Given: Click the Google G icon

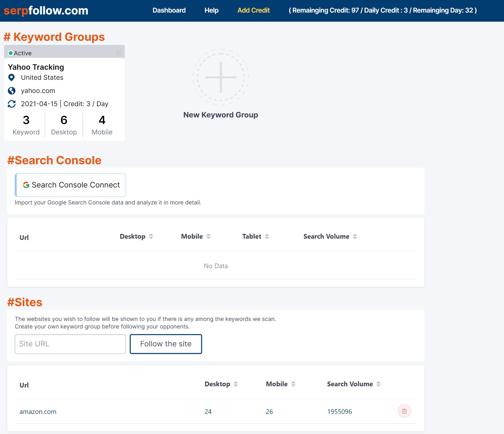Looking at the screenshot, I should click(x=26, y=185).
